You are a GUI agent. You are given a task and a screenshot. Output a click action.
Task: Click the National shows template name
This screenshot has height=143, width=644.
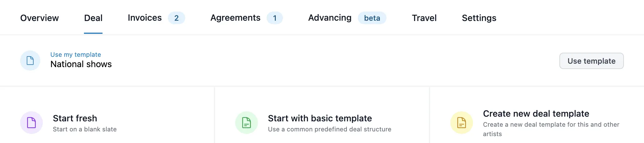(x=81, y=64)
